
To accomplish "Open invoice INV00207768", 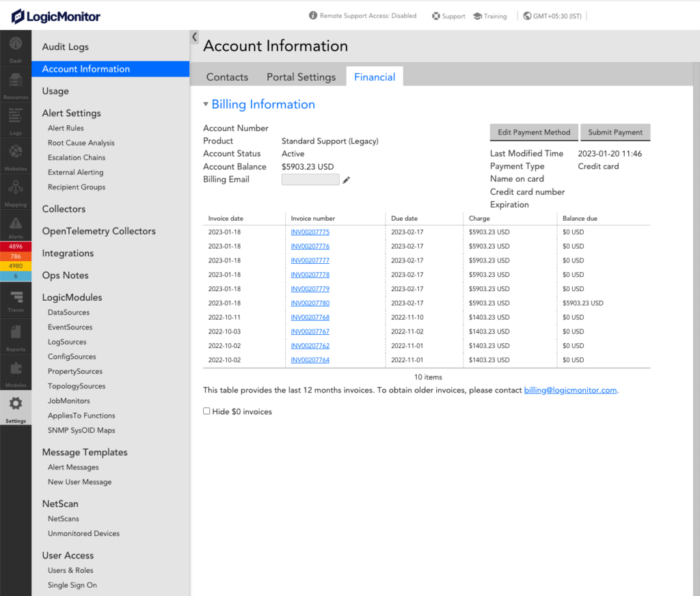I will 310,317.
